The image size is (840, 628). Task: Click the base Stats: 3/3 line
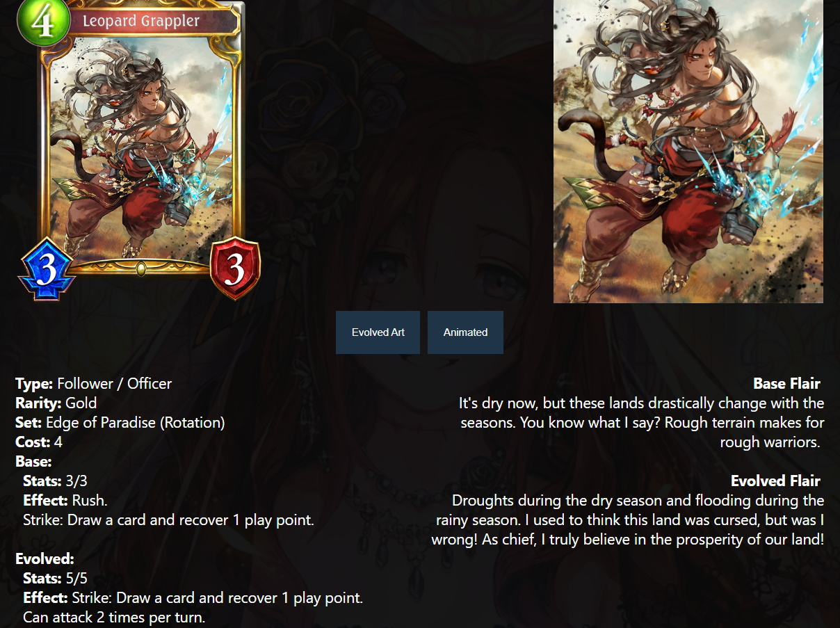[x=56, y=481]
